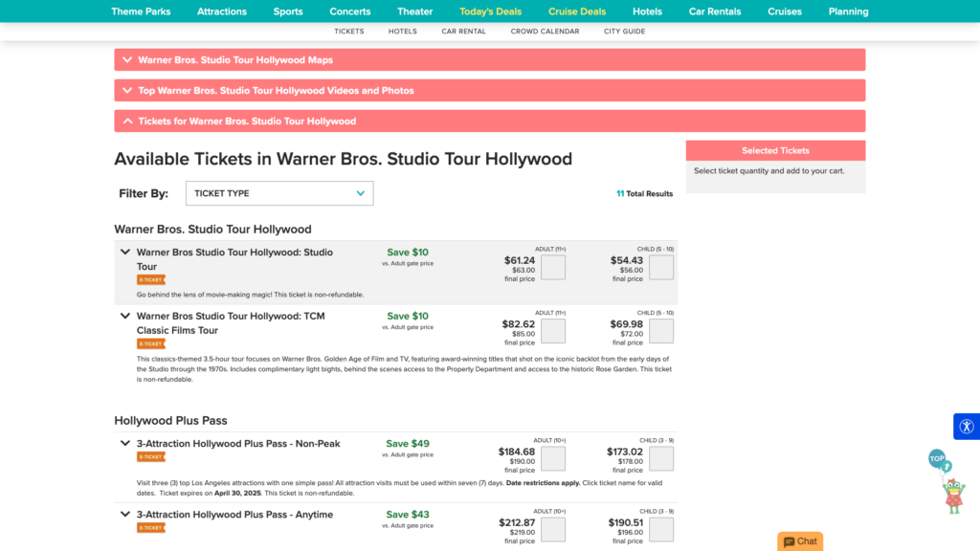Click E-Ticket badge under Anytime Plus Pass
Screen dimensions: 980x551
150,528
